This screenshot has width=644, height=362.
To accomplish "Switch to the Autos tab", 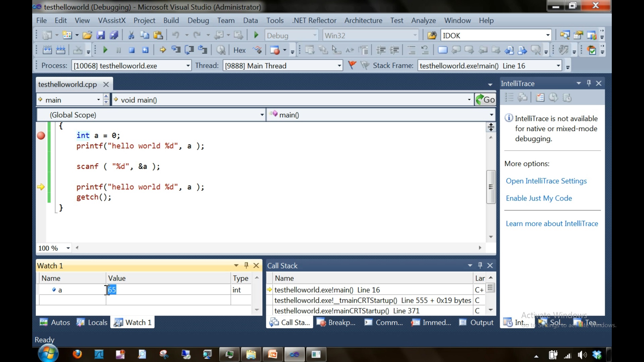I will tap(55, 322).
